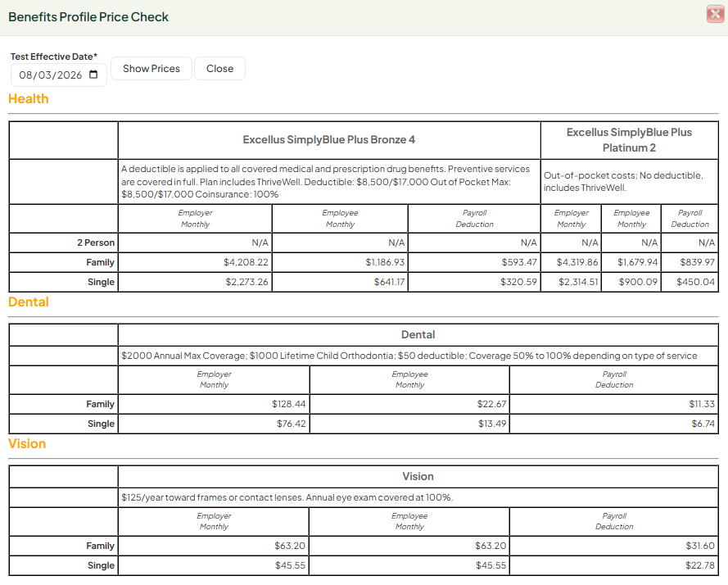Select the $4,208.22 Family employer amount
Viewport: 728px width, 585px height.
pos(246,262)
